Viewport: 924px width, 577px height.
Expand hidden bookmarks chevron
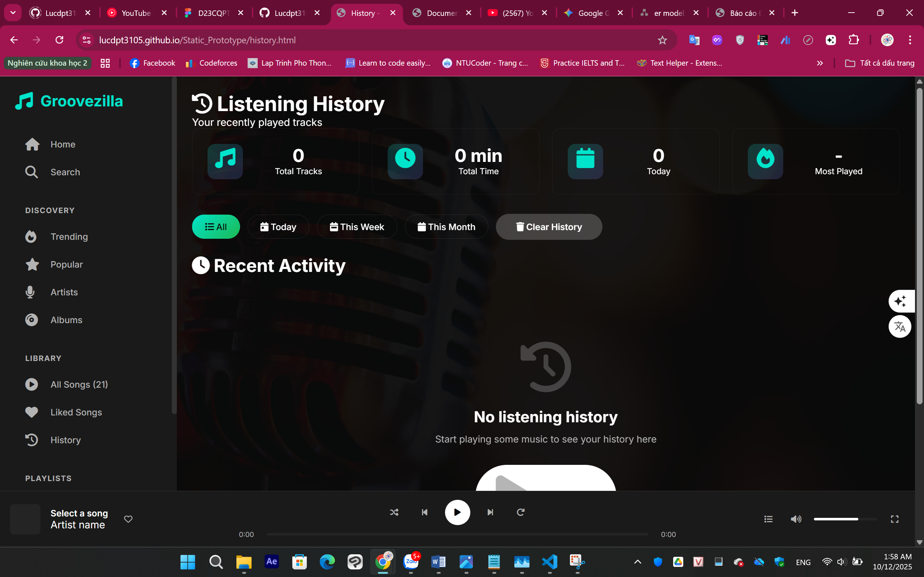click(820, 63)
